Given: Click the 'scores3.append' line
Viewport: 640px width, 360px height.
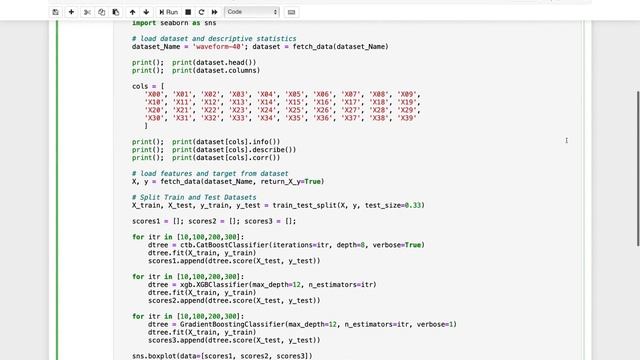Looking at the screenshot, I should point(234,340).
